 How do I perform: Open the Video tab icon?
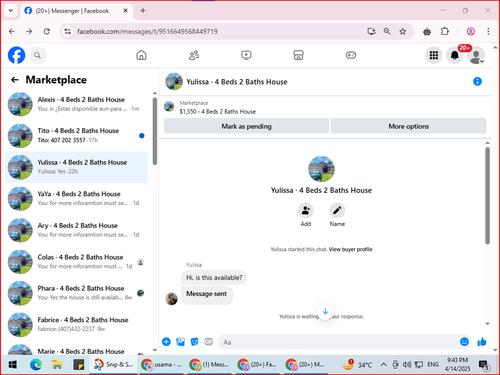(x=246, y=55)
